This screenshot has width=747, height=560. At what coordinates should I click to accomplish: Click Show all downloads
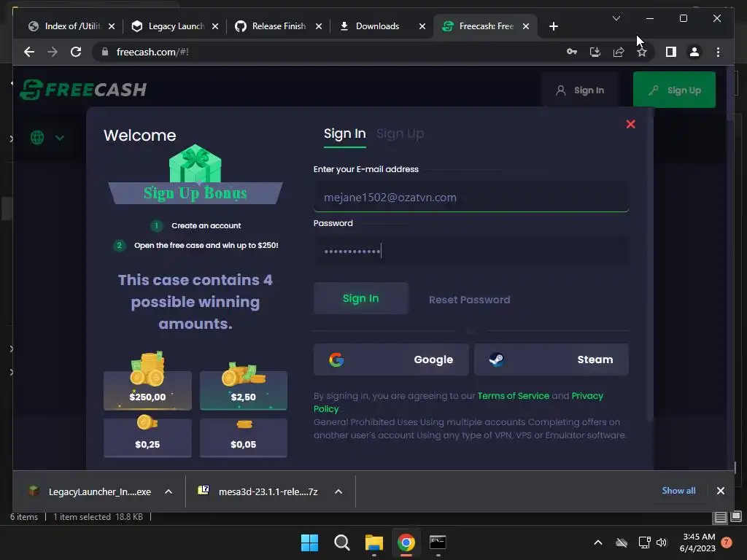coord(678,491)
